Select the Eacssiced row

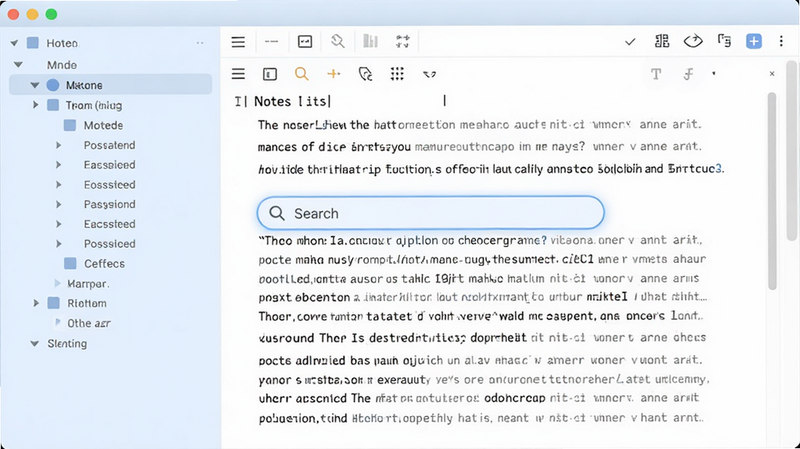110,165
